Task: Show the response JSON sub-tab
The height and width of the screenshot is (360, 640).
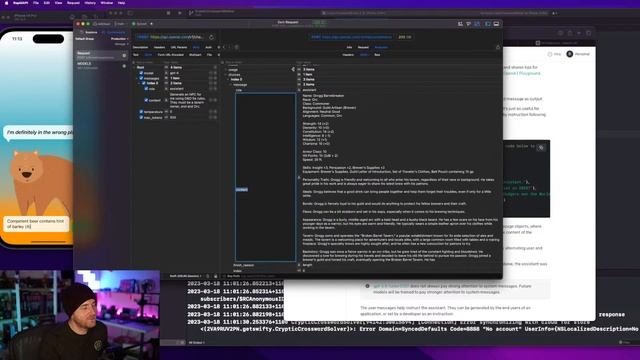Action: point(364,55)
